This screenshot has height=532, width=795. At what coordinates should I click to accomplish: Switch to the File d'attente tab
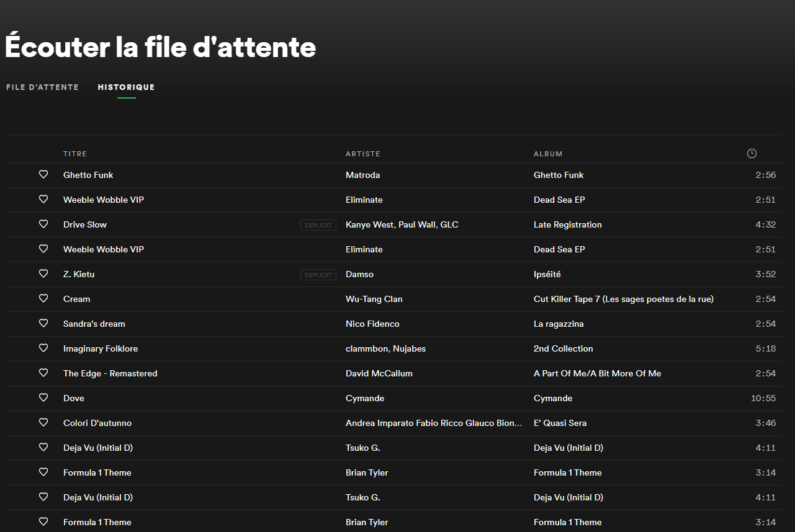(x=42, y=87)
